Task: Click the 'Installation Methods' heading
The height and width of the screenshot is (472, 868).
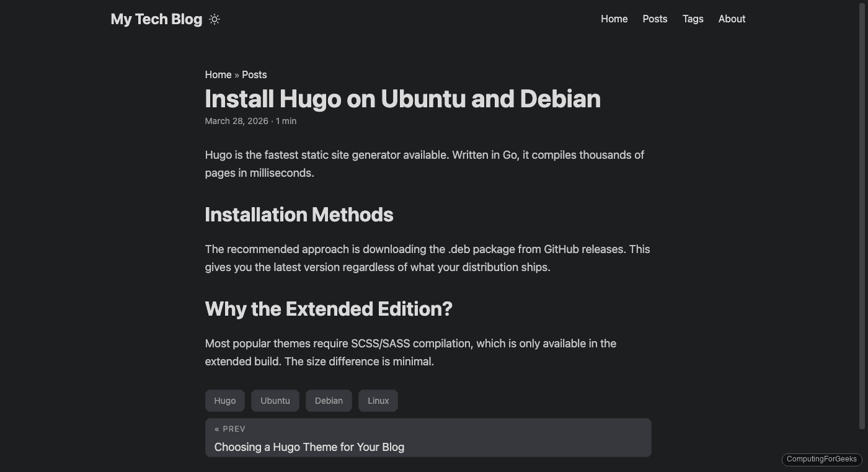Action: click(x=299, y=214)
